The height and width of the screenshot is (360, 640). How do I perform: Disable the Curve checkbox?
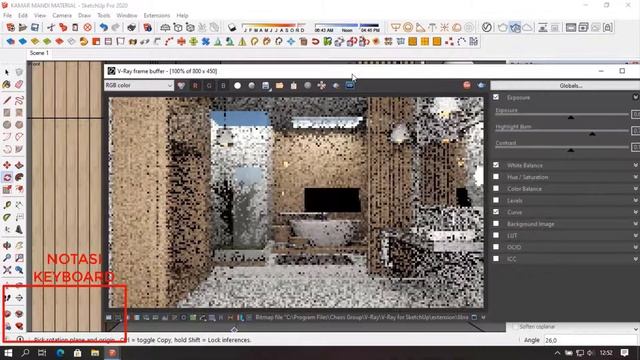pyautogui.click(x=496, y=212)
